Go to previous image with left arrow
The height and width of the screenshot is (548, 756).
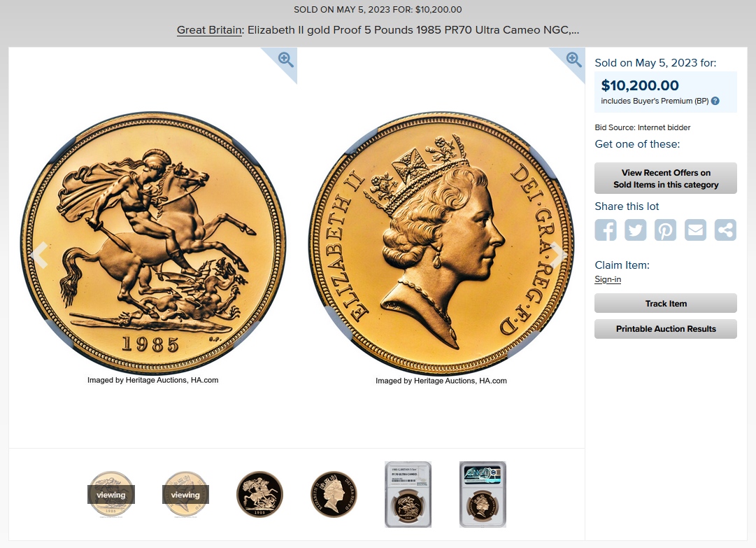[x=40, y=255]
